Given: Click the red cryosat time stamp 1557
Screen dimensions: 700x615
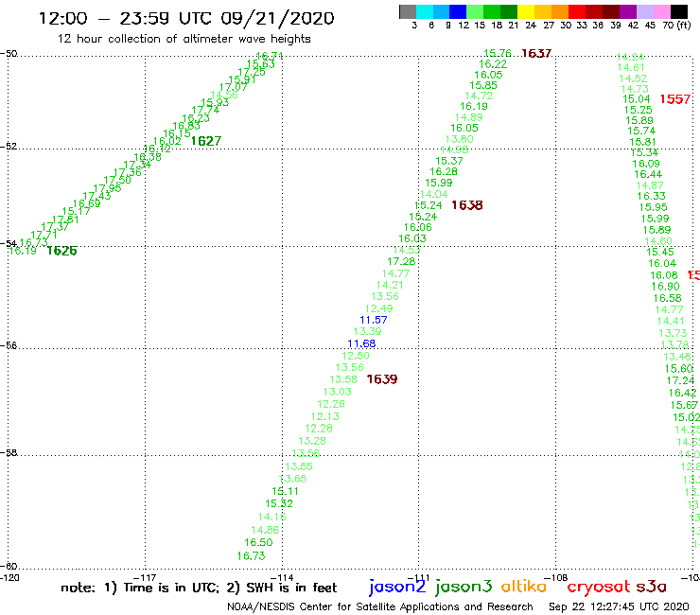Looking at the screenshot, I should (x=675, y=99).
